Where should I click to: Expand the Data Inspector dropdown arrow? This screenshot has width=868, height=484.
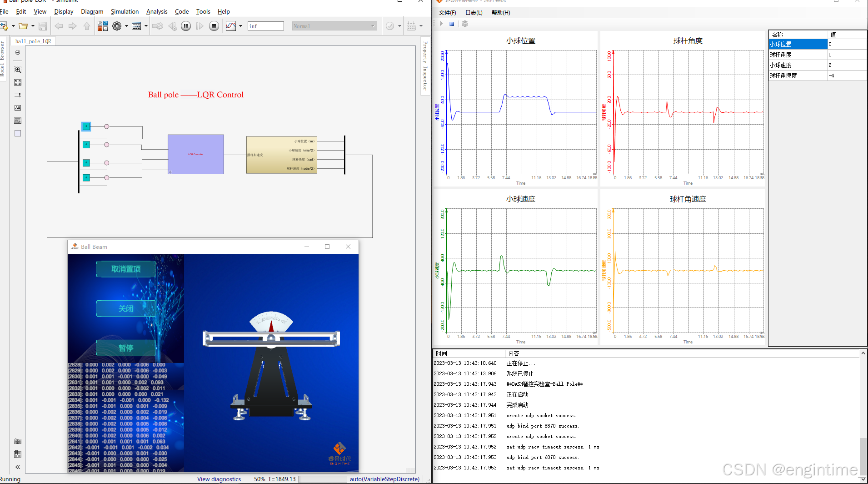click(240, 26)
